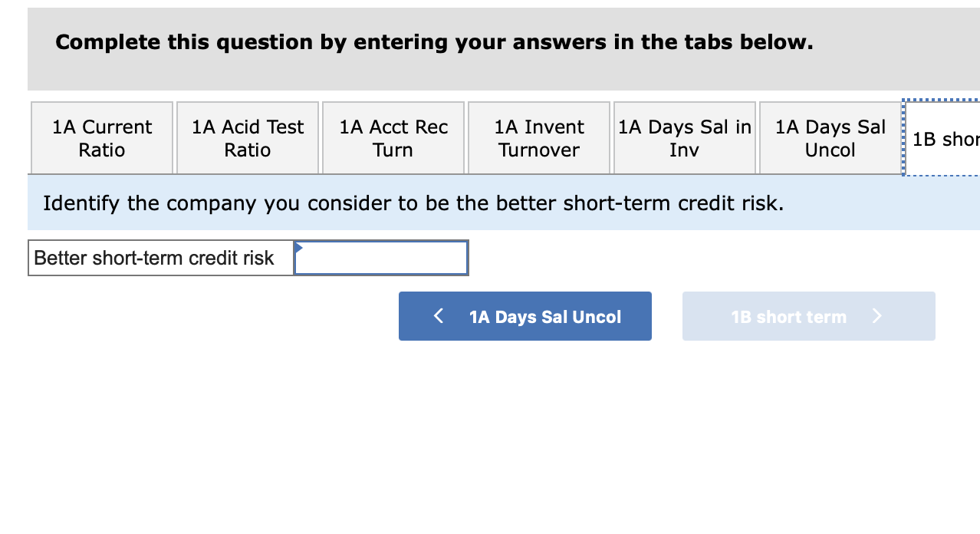The height and width of the screenshot is (534, 980).
Task: Click the disabled 1B short term button
Action: click(808, 315)
